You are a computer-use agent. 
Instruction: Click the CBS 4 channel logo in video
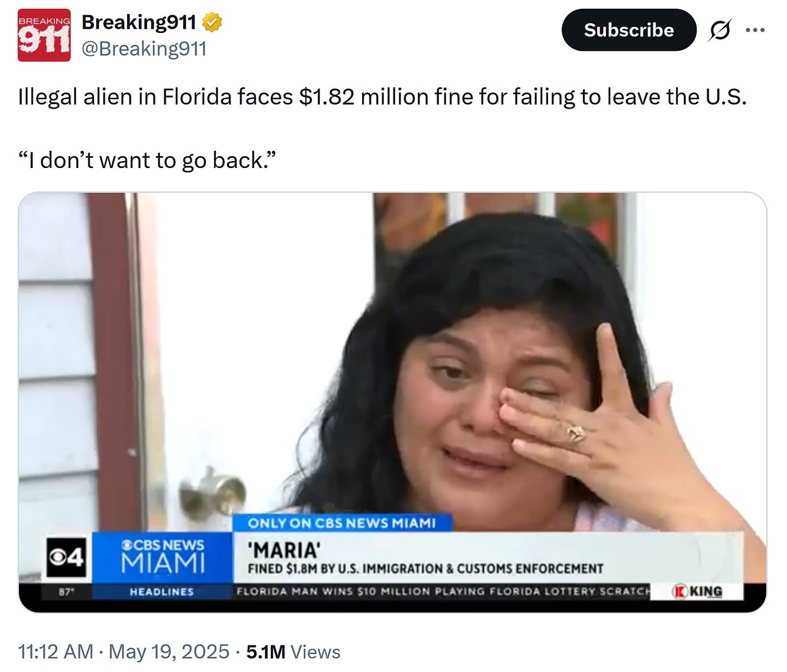point(66,557)
